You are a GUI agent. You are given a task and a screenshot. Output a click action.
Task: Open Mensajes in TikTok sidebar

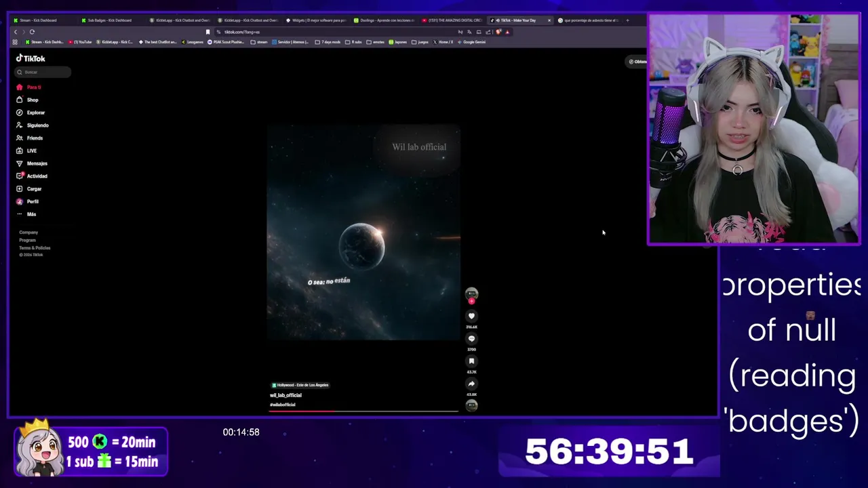pyautogui.click(x=32, y=163)
